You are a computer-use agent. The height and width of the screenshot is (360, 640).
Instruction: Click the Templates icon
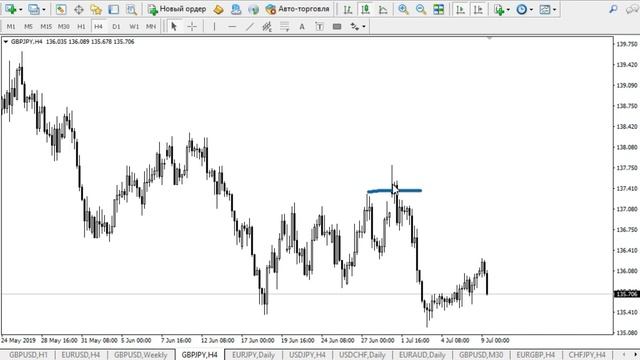point(545,9)
